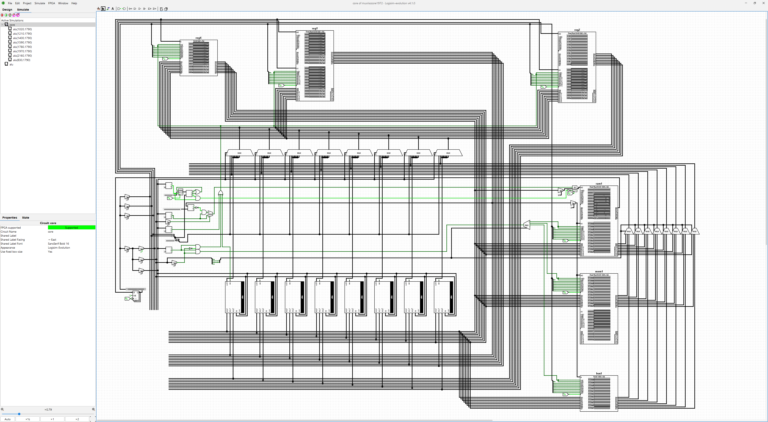Open Shared Label Facing East dropdown
This screenshot has height=422, width=768.
pyautogui.click(x=72, y=239)
